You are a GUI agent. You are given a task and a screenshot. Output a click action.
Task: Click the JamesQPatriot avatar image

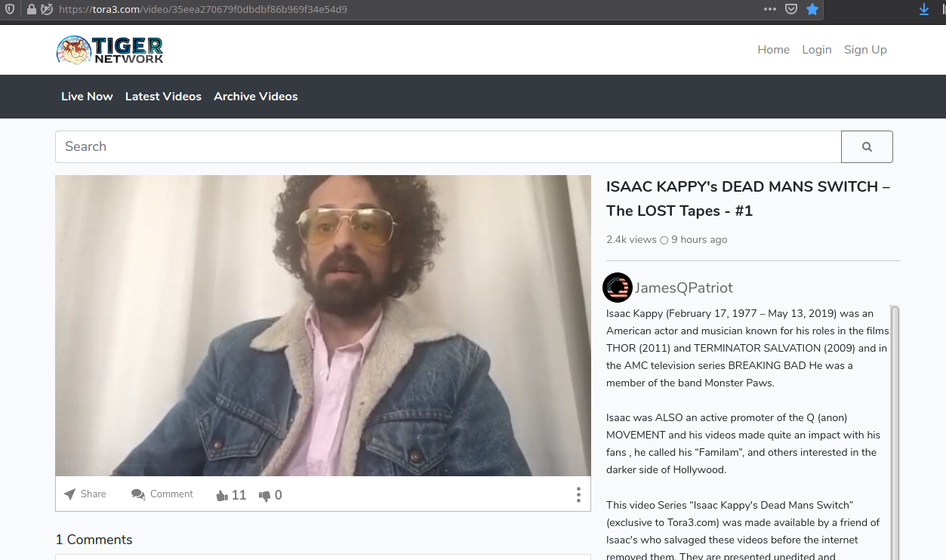[x=618, y=288]
